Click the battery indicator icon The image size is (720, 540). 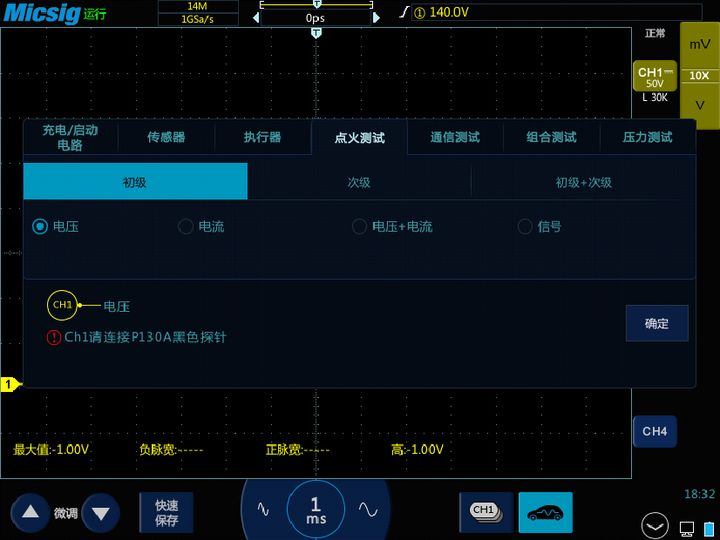tap(709, 528)
